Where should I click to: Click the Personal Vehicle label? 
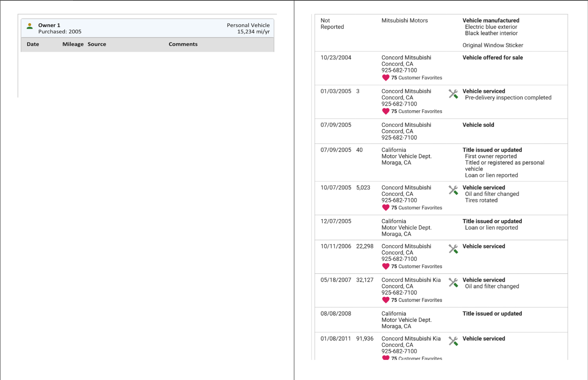tap(248, 25)
